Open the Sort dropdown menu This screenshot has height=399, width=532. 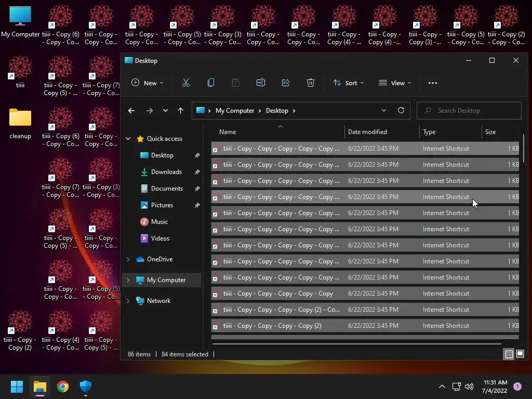click(x=349, y=83)
